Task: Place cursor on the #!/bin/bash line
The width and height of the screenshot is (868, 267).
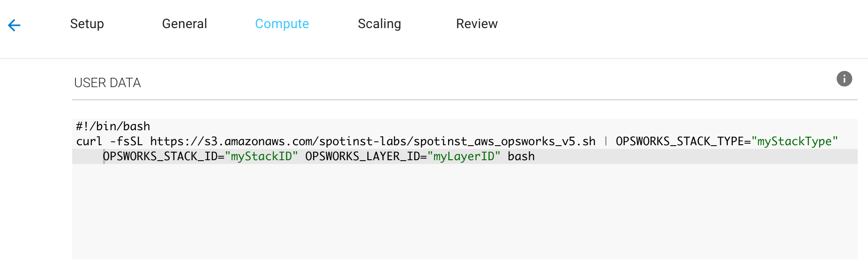Action: 113,126
